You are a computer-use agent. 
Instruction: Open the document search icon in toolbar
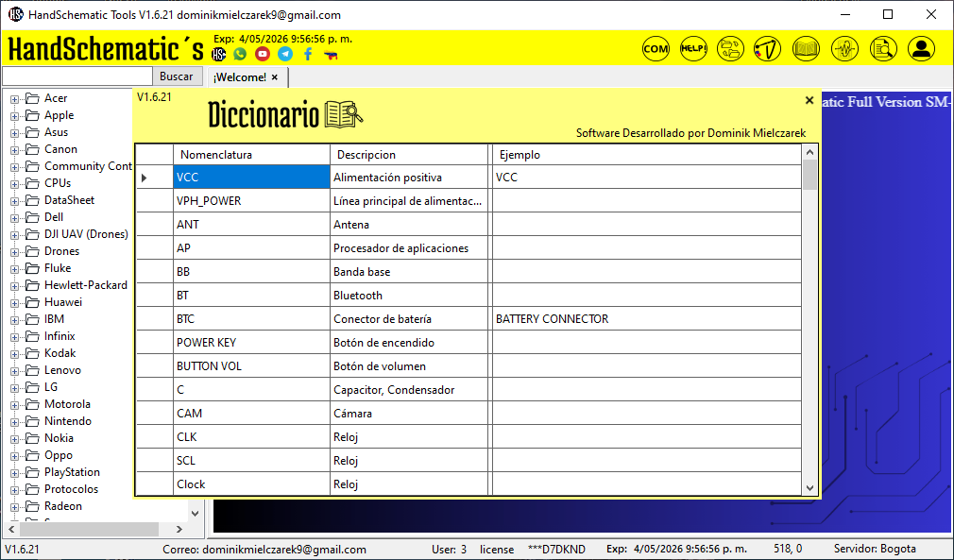pos(883,49)
